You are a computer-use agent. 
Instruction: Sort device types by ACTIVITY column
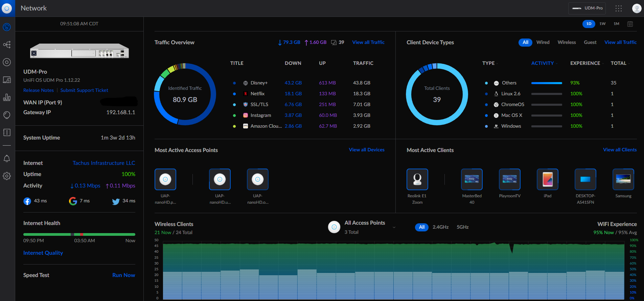pos(544,63)
